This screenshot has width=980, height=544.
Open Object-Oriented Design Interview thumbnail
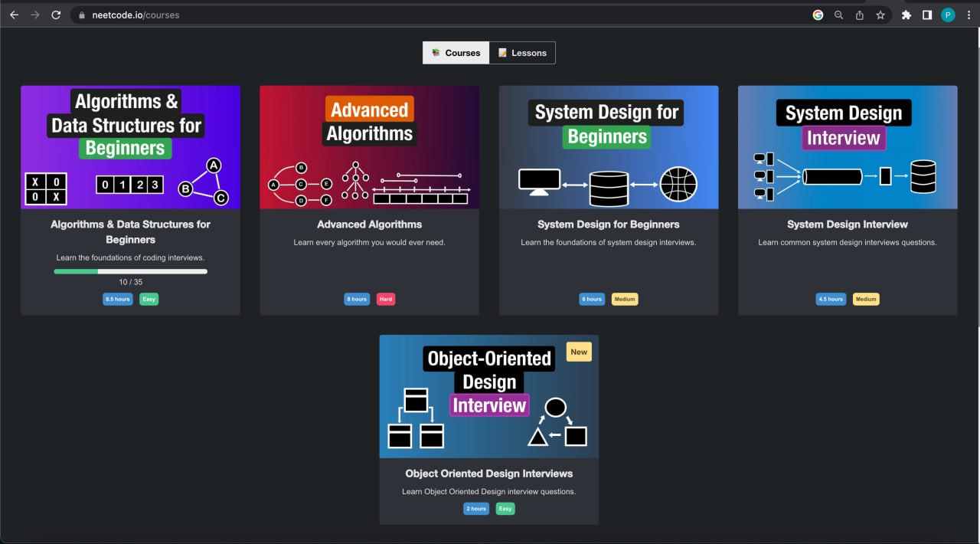click(489, 396)
